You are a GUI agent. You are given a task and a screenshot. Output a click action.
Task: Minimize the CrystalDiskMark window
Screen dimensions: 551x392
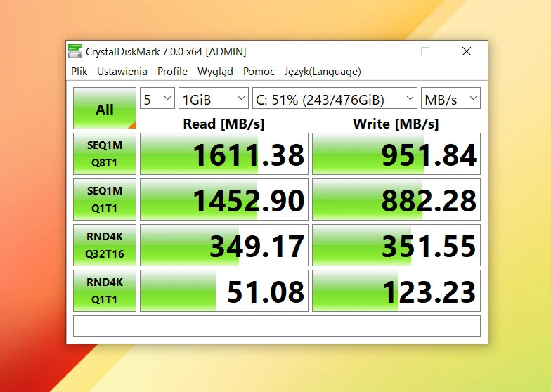pyautogui.click(x=384, y=51)
